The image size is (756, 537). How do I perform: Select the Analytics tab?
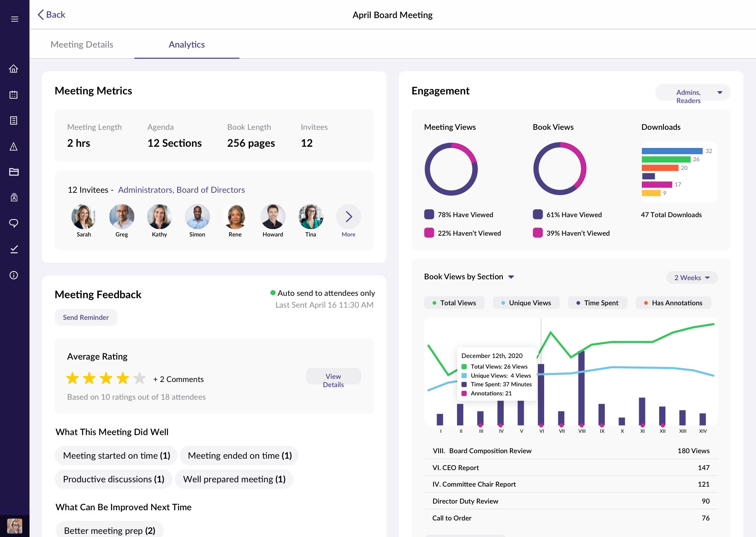pos(187,44)
